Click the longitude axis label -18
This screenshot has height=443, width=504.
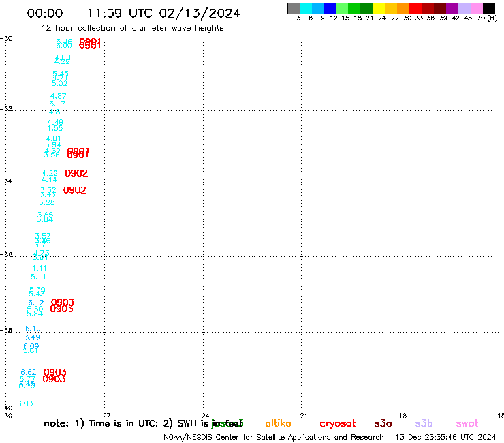(400, 416)
